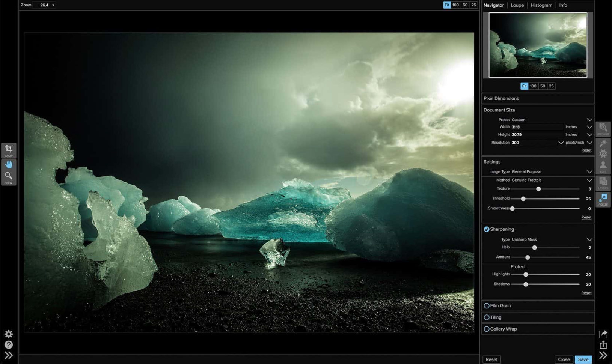The height and width of the screenshot is (364, 612).
Task: Disable the Sharpening checkbox
Action: (487, 229)
